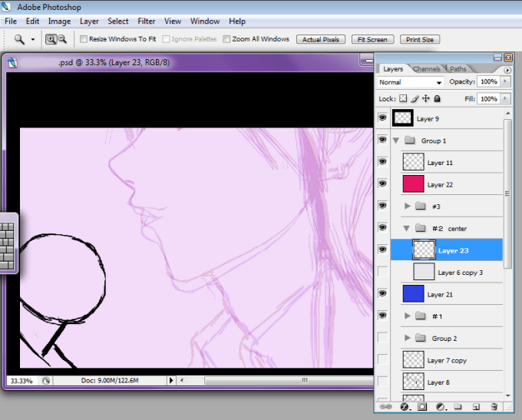Collapse group #2 center triangle
Image resolution: width=522 pixels, height=420 pixels.
407,229
